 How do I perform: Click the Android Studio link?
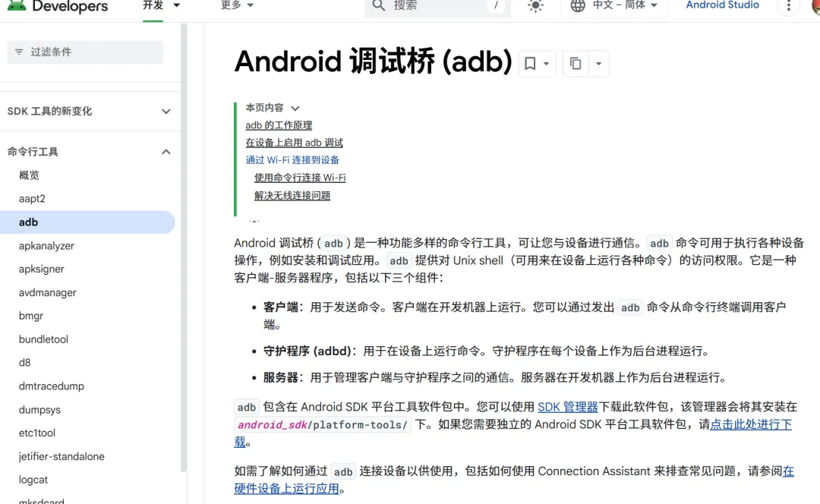pos(722,5)
